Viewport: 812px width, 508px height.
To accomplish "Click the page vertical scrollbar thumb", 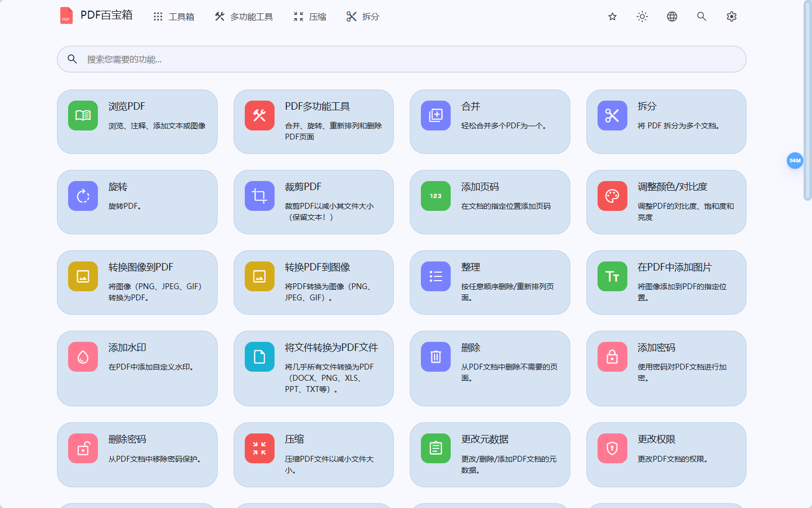I will click(807, 100).
